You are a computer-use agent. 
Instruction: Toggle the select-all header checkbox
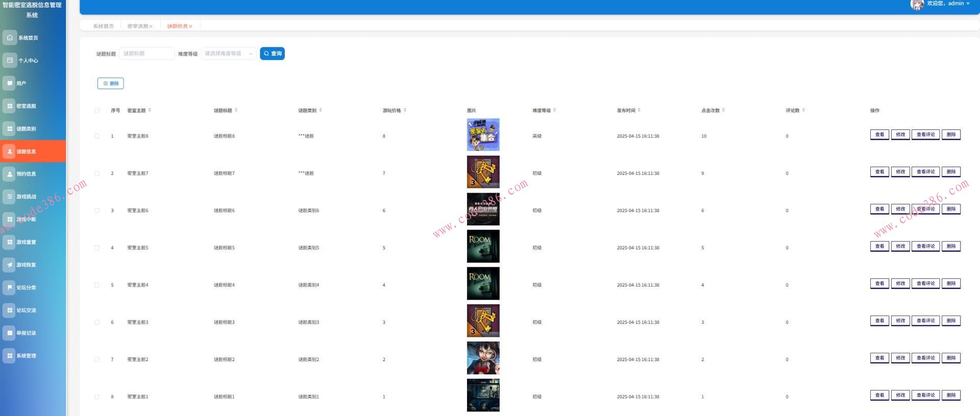click(97, 111)
